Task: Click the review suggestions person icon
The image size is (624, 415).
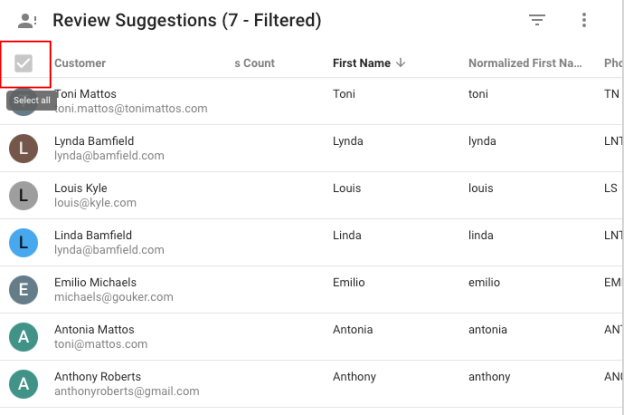Action: pos(27,21)
